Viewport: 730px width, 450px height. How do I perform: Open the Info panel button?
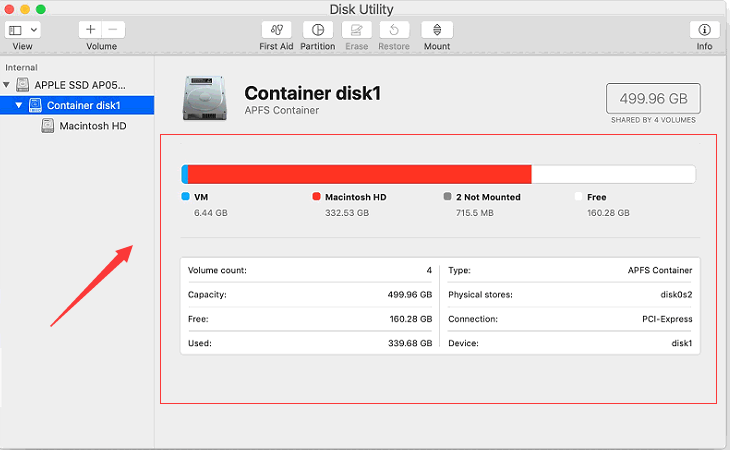pyautogui.click(x=704, y=30)
